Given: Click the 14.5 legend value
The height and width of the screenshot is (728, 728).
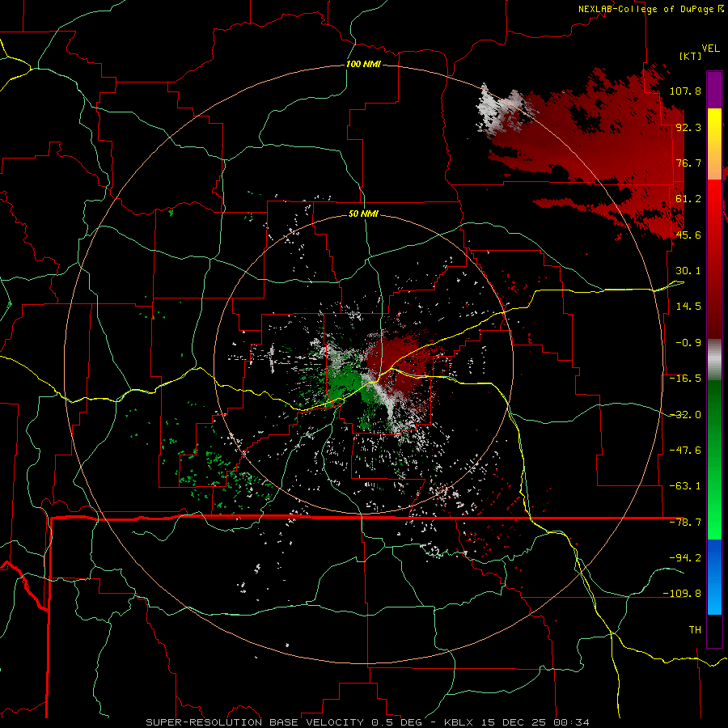Looking at the screenshot, I should coord(688,307).
